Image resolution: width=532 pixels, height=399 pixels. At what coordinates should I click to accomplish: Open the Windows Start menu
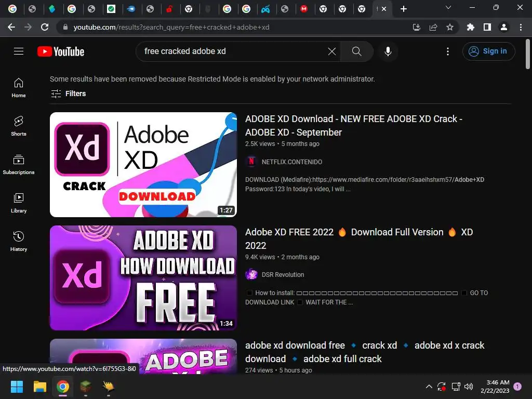(x=17, y=387)
